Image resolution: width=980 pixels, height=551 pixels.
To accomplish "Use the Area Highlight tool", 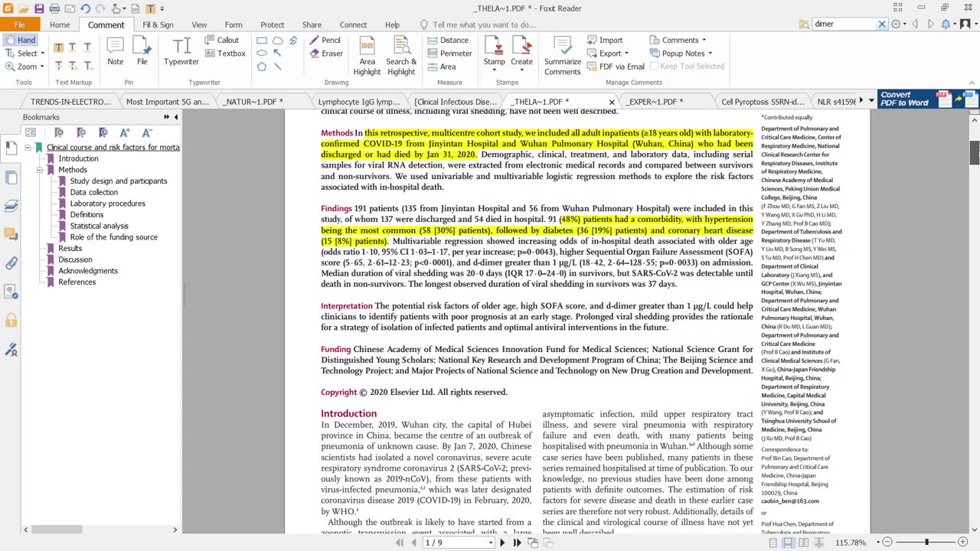I will pyautogui.click(x=367, y=56).
